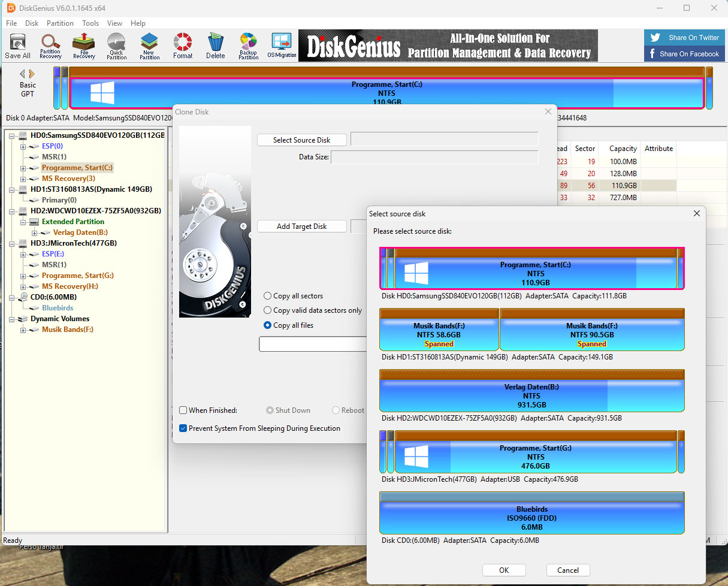Choose Programme, Start(G:) 476.0GB disk
728x586 pixels.
[x=532, y=452]
